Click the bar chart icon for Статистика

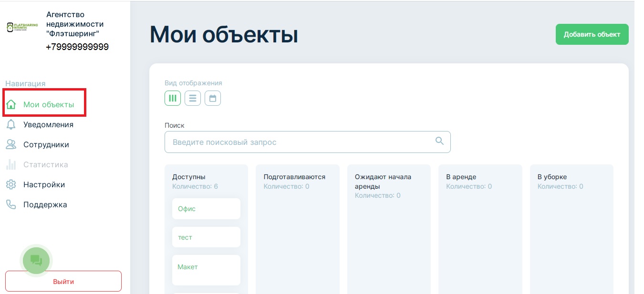click(11, 165)
